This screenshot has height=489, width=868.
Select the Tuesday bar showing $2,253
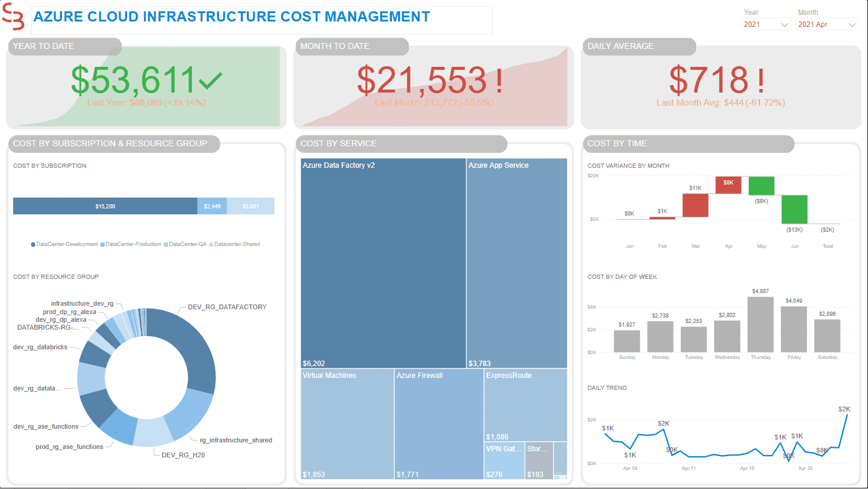pos(693,339)
